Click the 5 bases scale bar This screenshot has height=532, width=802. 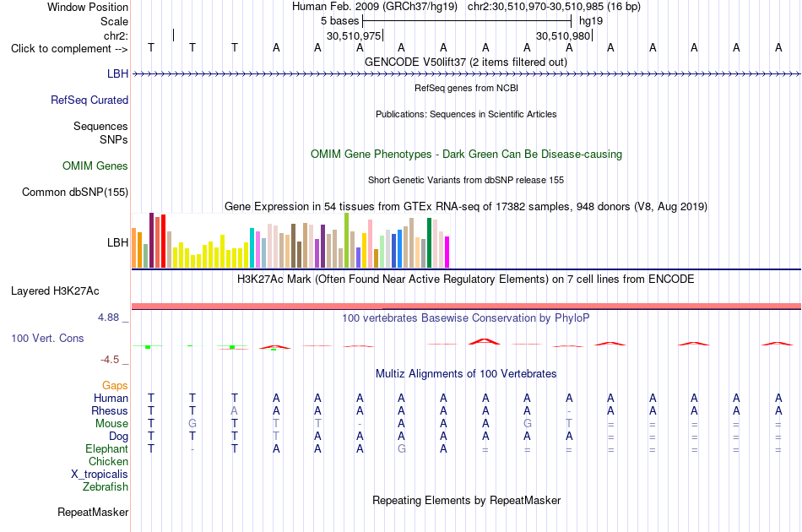coord(467,21)
